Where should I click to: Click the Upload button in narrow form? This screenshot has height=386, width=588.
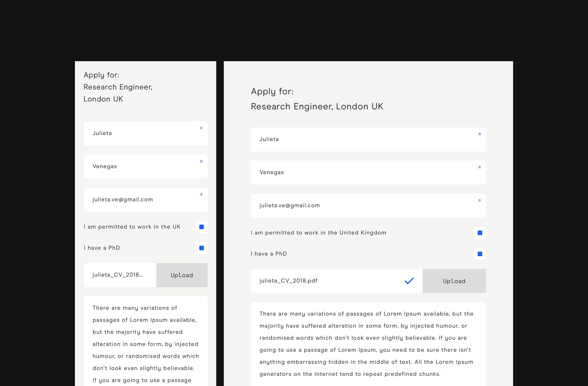(x=182, y=275)
